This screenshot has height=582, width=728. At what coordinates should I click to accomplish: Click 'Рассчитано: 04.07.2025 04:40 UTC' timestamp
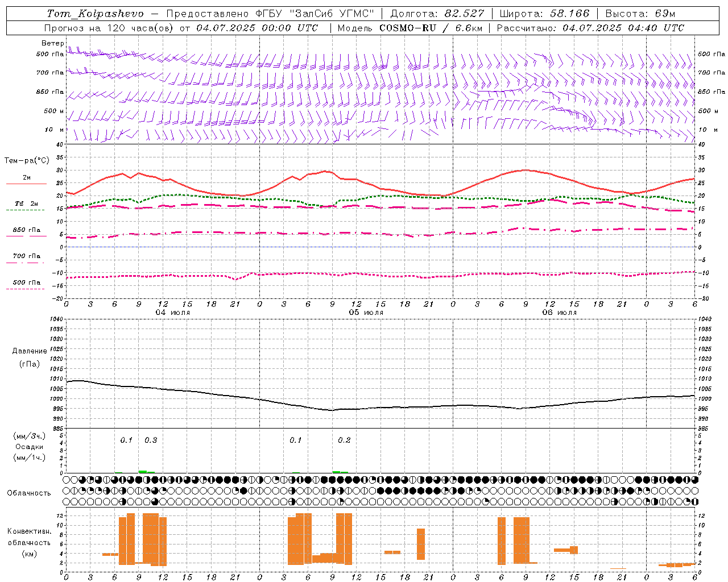590,28
